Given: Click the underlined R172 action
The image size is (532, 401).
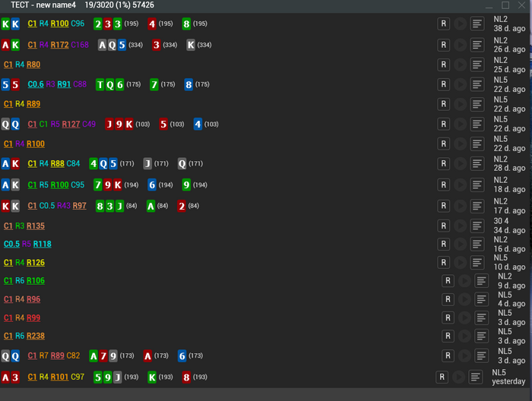Looking at the screenshot, I should pos(60,45).
